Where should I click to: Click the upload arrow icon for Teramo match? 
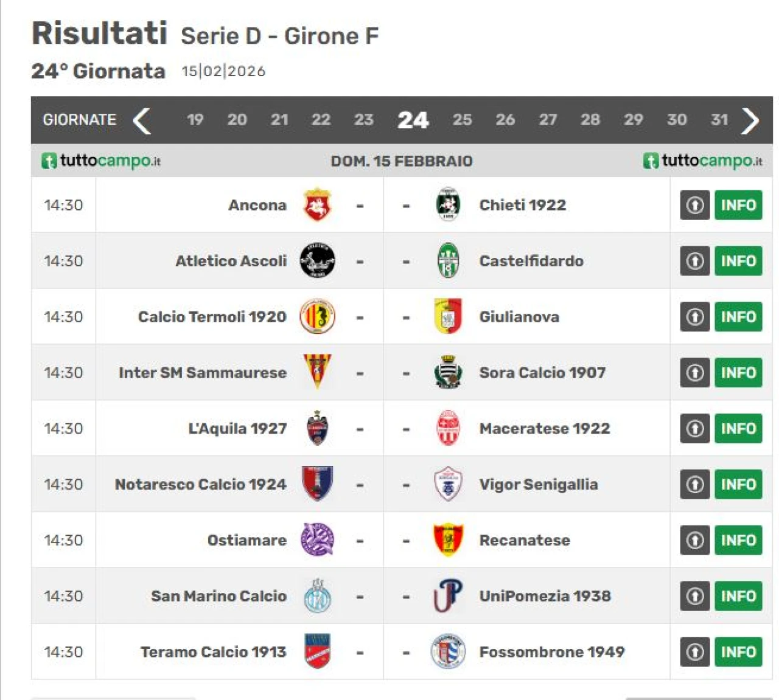pos(695,652)
